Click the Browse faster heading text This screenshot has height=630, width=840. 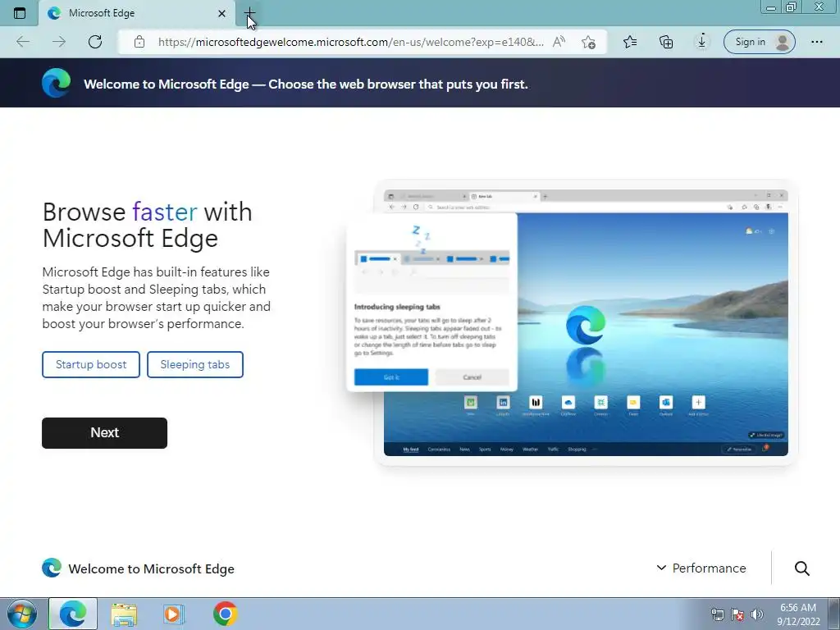[x=148, y=225]
